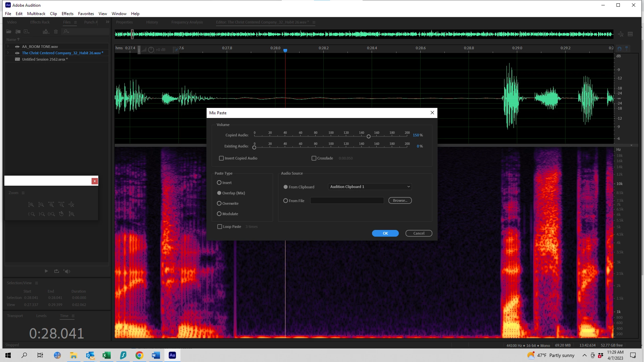Toggle Auto-Play speaker icon in Files panel
The width and height of the screenshot is (644, 362).
[x=67, y=271]
